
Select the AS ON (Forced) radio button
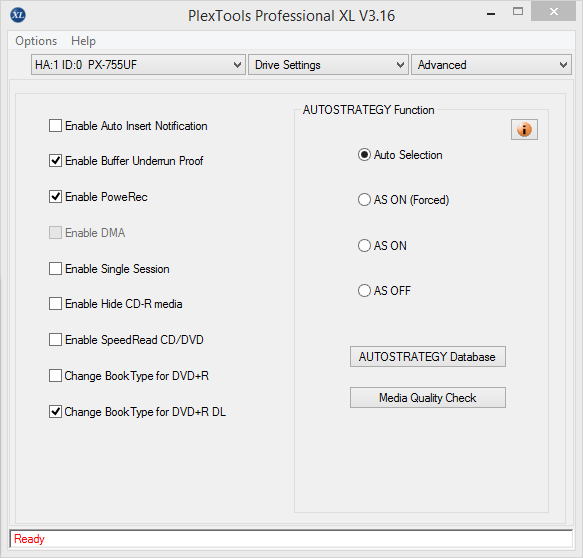pyautogui.click(x=364, y=200)
